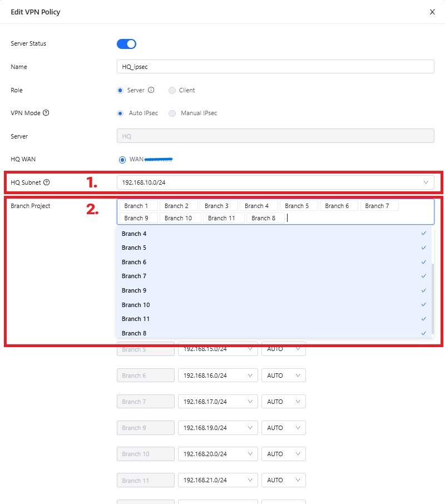Click the Name field containing HQ_ipsec
This screenshot has width=445, height=504.
[275, 67]
